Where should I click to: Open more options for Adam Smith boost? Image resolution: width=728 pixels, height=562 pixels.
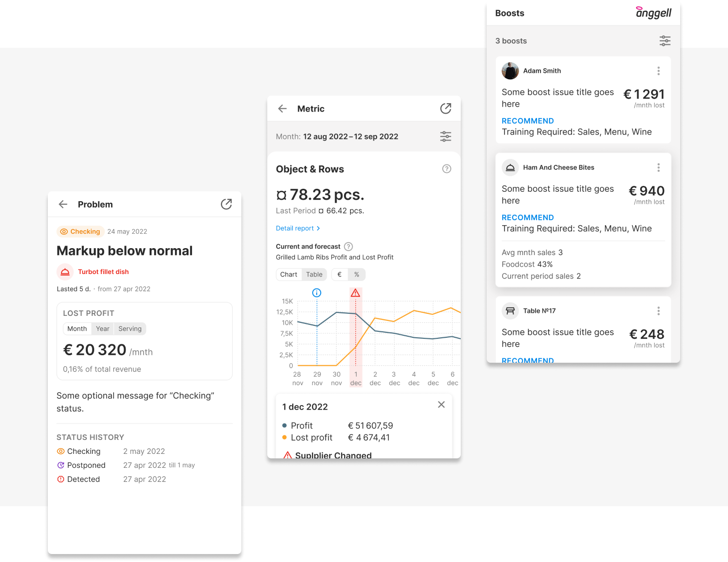tap(659, 71)
